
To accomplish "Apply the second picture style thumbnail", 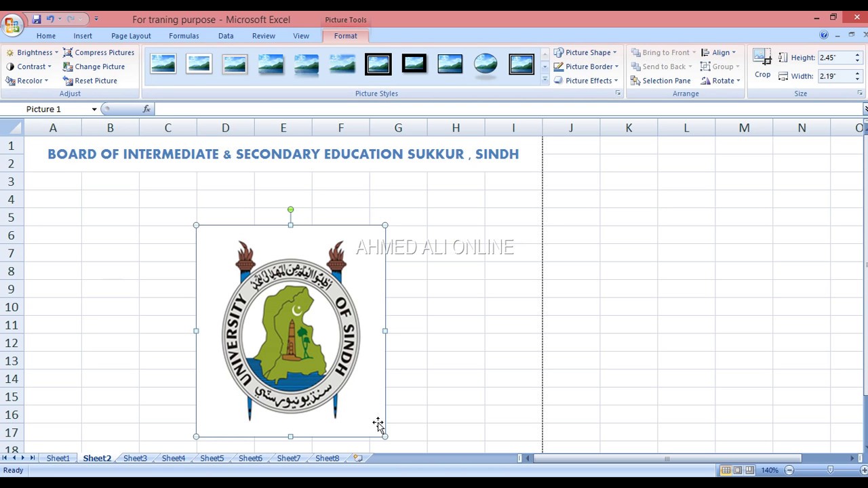I will pyautogui.click(x=199, y=64).
